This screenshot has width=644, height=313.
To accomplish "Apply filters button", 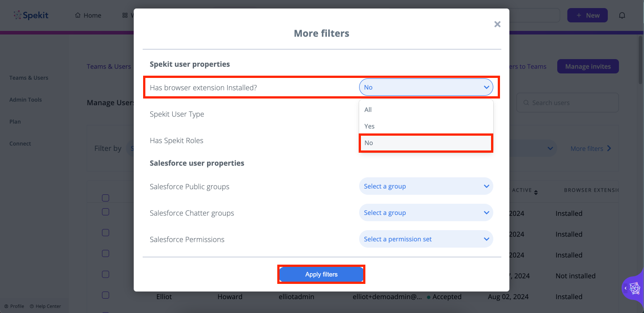I will tap(322, 274).
